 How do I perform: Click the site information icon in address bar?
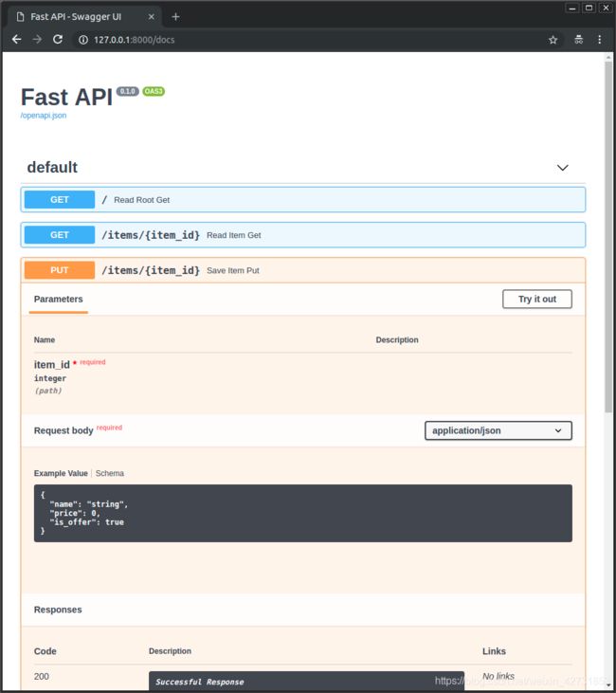(x=83, y=40)
